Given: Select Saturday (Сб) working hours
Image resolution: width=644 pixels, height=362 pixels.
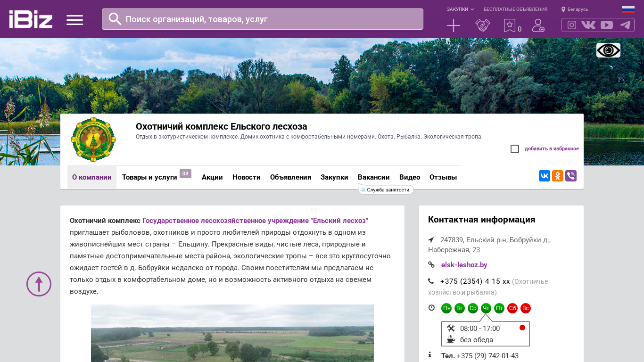Looking at the screenshot, I should click(x=512, y=308).
